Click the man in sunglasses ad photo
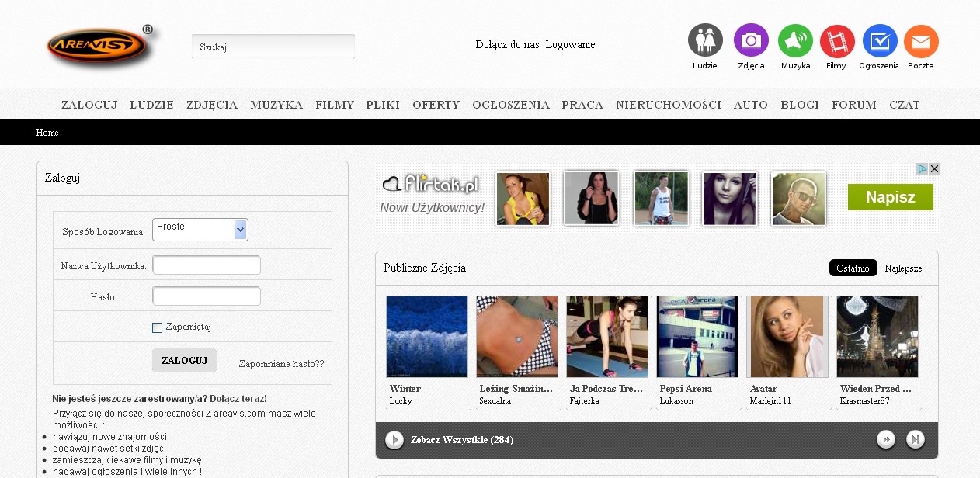The image size is (980, 478). click(798, 199)
